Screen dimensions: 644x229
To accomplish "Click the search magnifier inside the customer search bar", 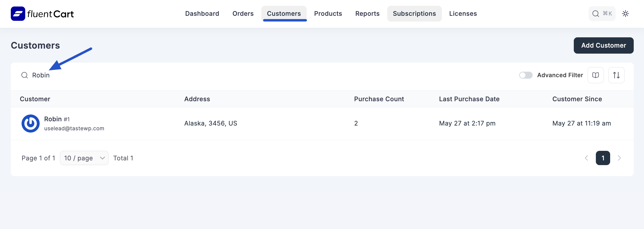I will [25, 75].
